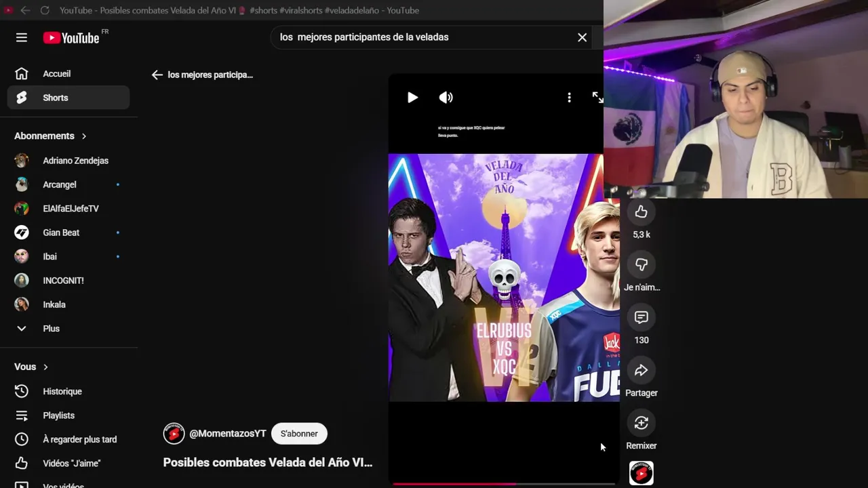Expand Plus to show more subscriptions
The image size is (868, 488).
68,329
